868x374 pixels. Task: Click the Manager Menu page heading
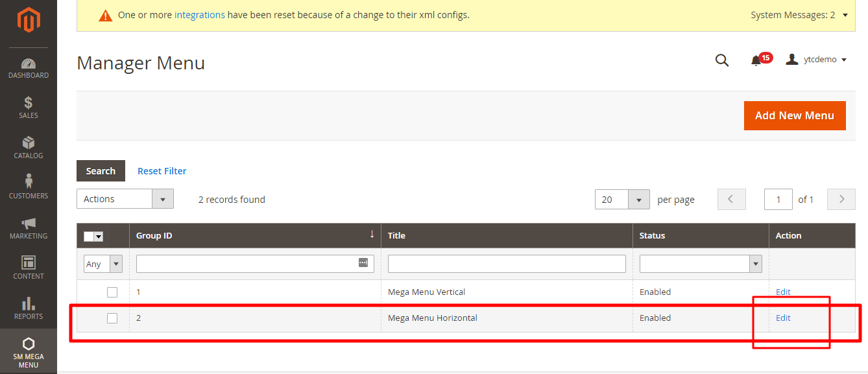pyautogui.click(x=141, y=63)
